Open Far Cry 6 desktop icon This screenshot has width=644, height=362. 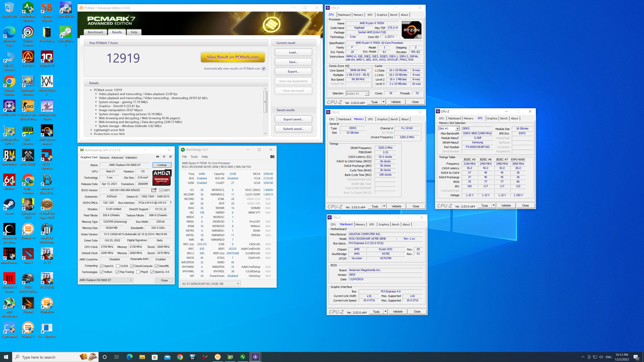click(28, 59)
